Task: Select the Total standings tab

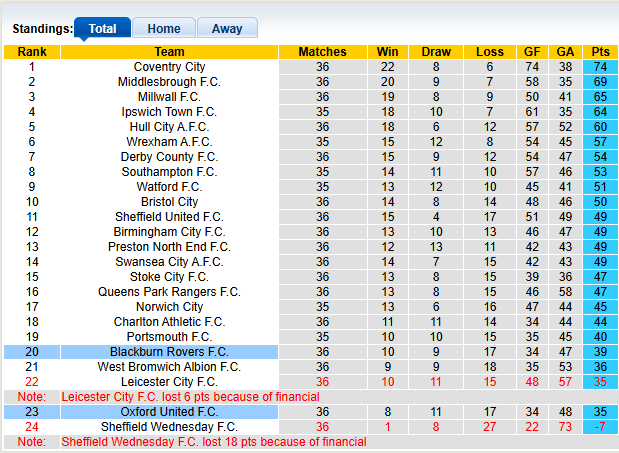Action: [102, 28]
